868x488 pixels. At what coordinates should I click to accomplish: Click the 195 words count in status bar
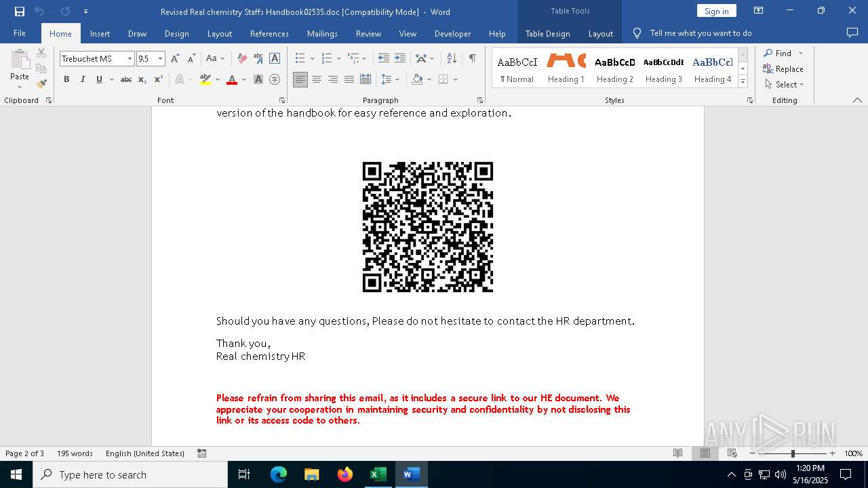[75, 453]
